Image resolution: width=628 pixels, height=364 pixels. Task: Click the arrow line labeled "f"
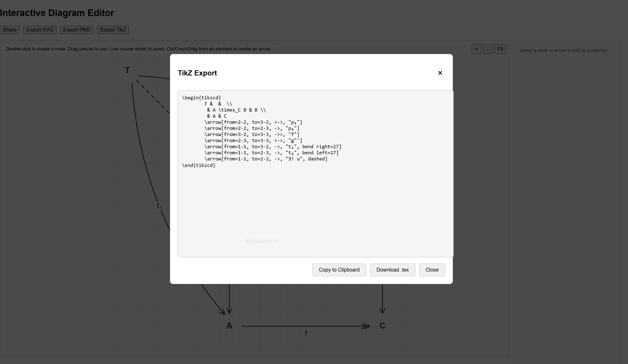pyautogui.click(x=252, y=134)
